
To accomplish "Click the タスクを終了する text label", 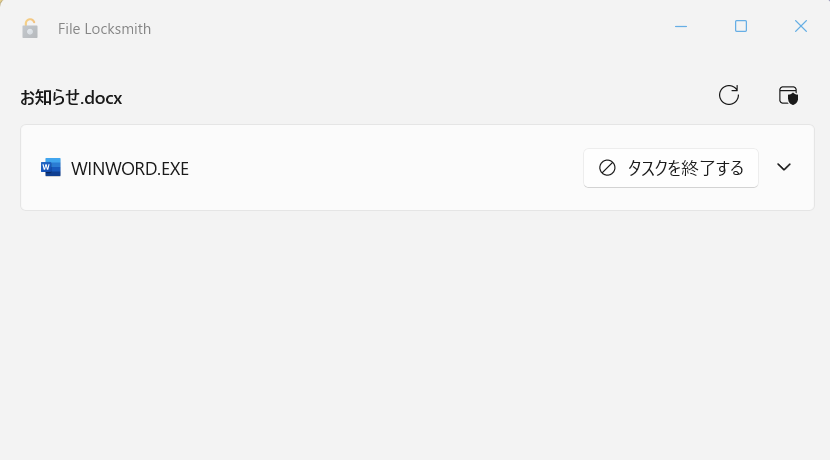I will click(x=685, y=168).
